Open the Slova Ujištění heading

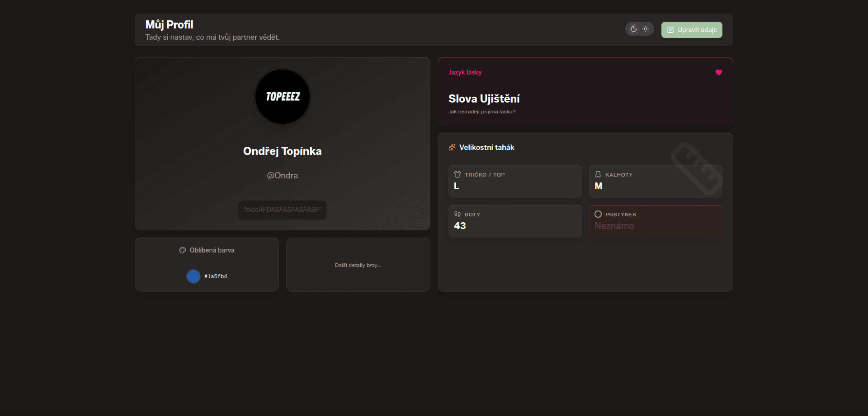click(x=484, y=98)
